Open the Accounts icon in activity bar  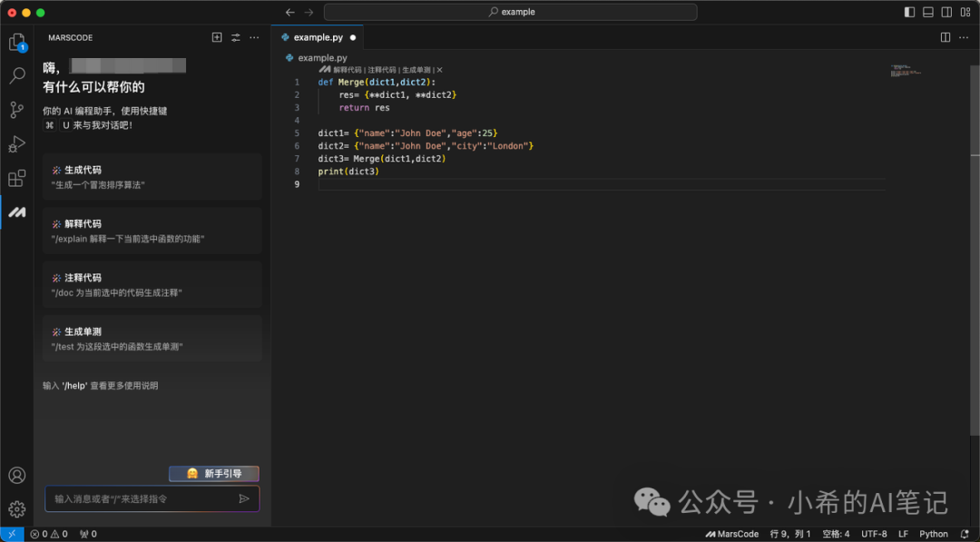point(16,475)
